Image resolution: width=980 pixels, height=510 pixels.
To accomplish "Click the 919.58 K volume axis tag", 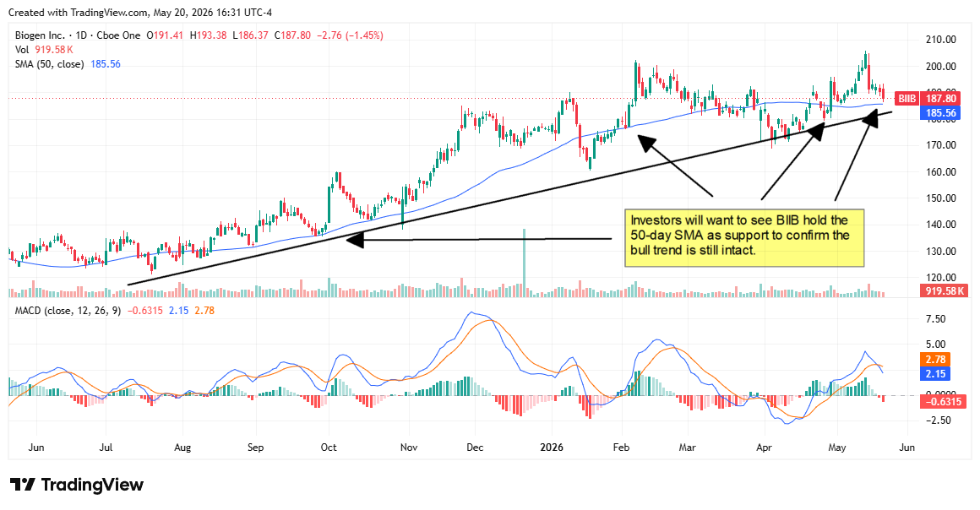I will (945, 290).
